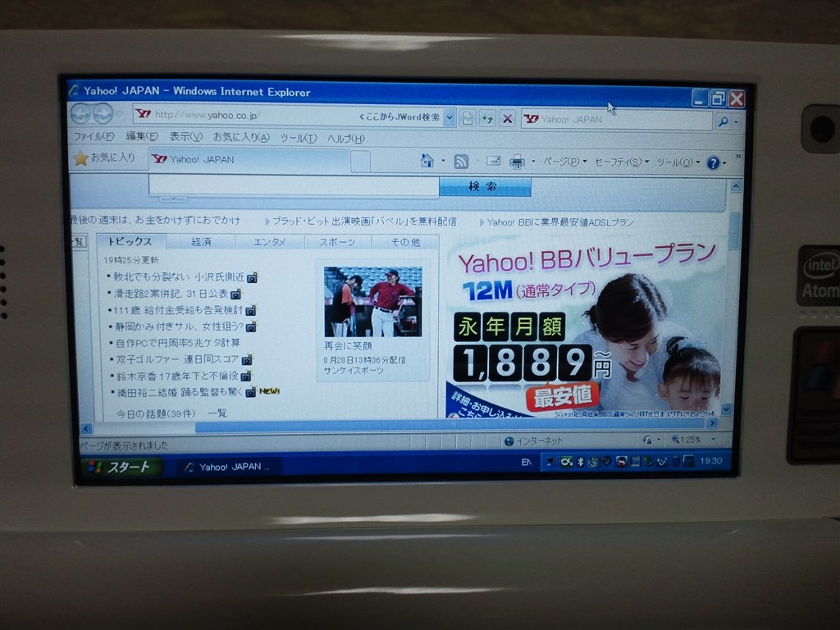Click the Yahoo search text field

[x=294, y=185]
